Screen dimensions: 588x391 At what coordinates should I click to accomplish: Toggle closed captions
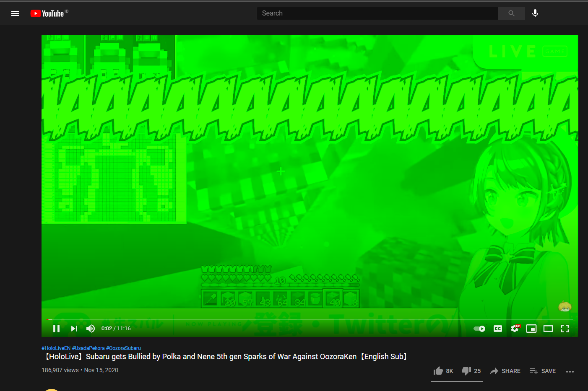498,329
